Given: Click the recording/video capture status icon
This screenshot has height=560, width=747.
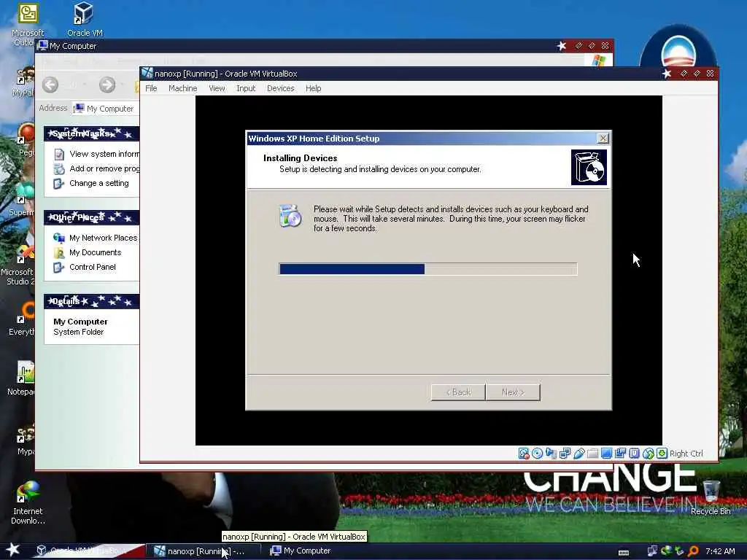Looking at the screenshot, I should coord(620,454).
